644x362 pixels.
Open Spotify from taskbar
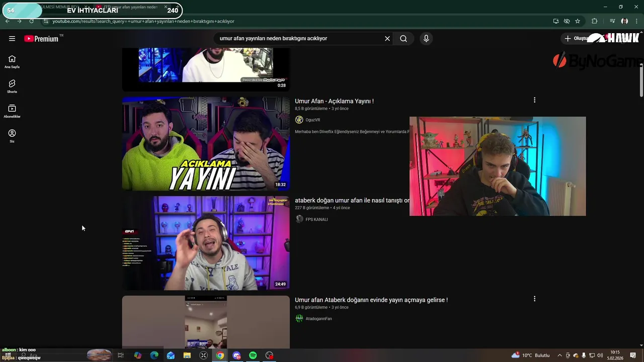click(253, 355)
